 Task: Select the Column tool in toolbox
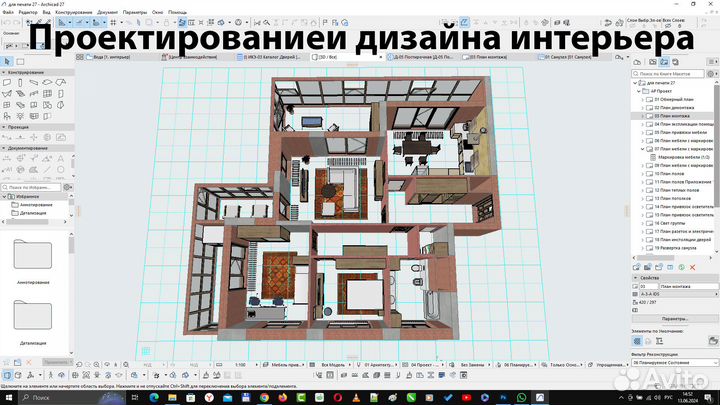click(x=20, y=83)
